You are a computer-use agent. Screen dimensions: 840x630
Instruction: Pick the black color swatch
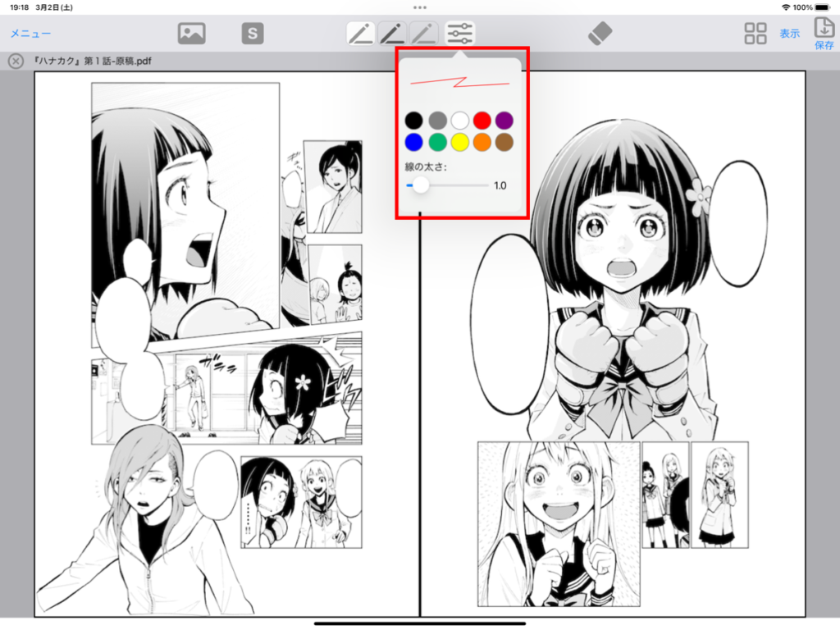pyautogui.click(x=413, y=120)
